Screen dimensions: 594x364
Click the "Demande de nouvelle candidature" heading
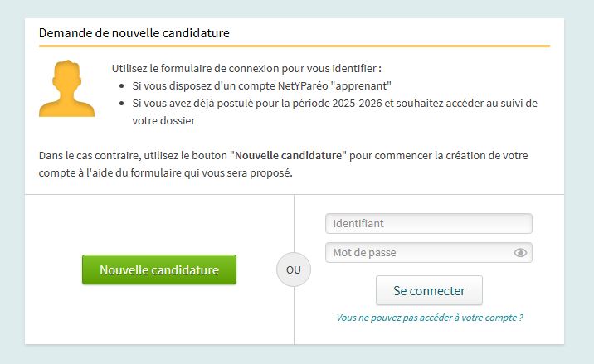click(x=134, y=33)
